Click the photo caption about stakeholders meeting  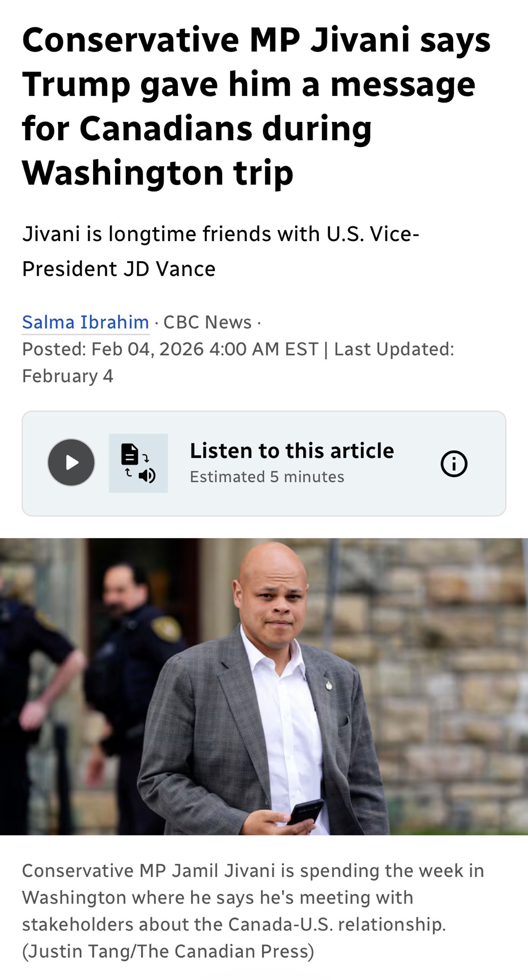253,897
